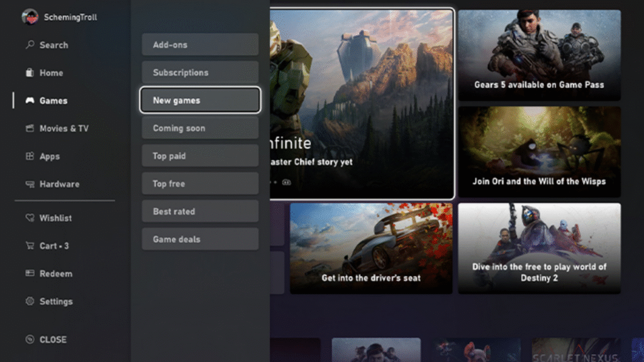
Task: Open the Settings gear icon
Action: 30,302
